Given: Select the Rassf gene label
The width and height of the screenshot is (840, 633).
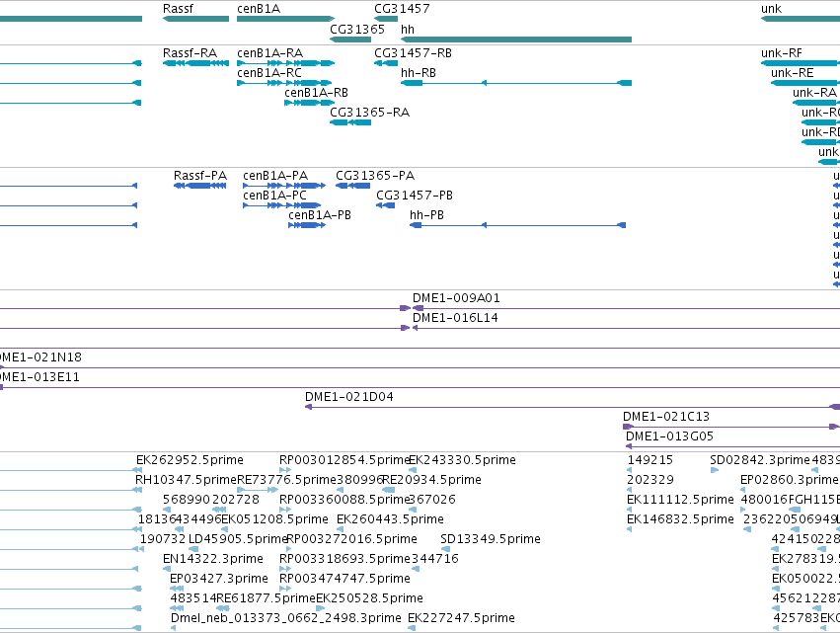Looking at the screenshot, I should click(178, 9).
